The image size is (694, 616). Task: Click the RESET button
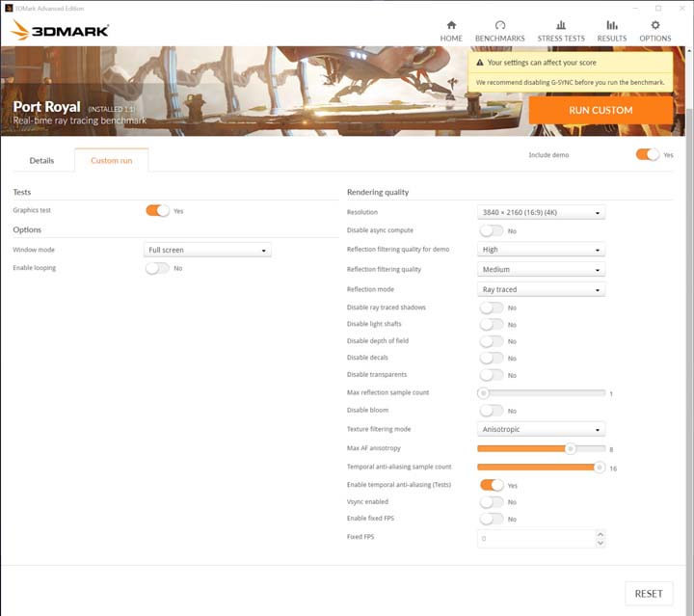[649, 594]
